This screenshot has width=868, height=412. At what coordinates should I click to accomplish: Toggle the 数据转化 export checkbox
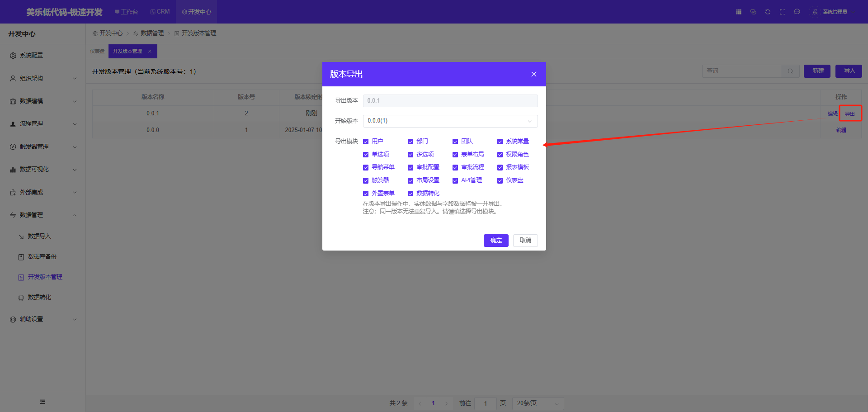coord(410,194)
